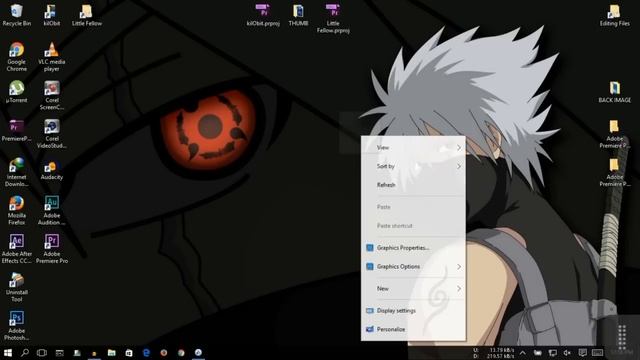Launch Microsoft Edge from the taskbar

[x=146, y=353]
